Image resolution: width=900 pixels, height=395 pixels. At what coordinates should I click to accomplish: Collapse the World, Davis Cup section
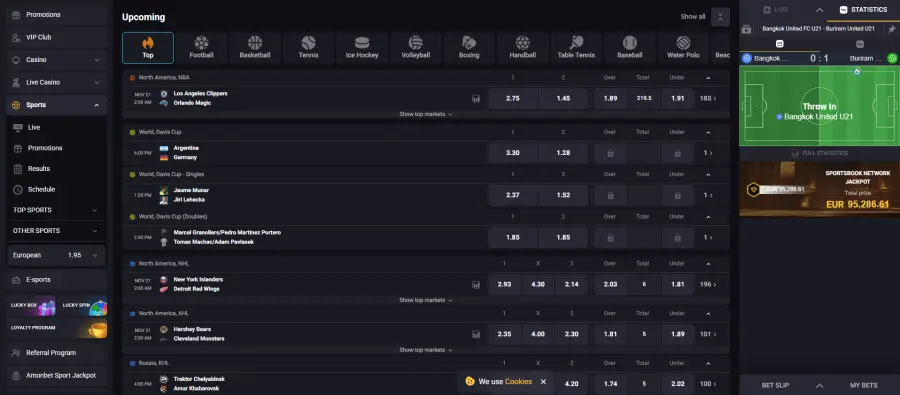[x=708, y=132]
